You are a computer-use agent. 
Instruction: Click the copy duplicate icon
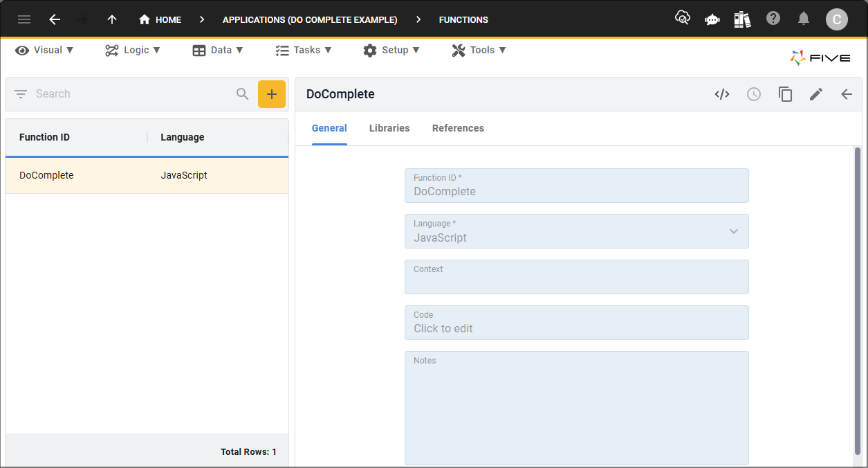tap(785, 94)
